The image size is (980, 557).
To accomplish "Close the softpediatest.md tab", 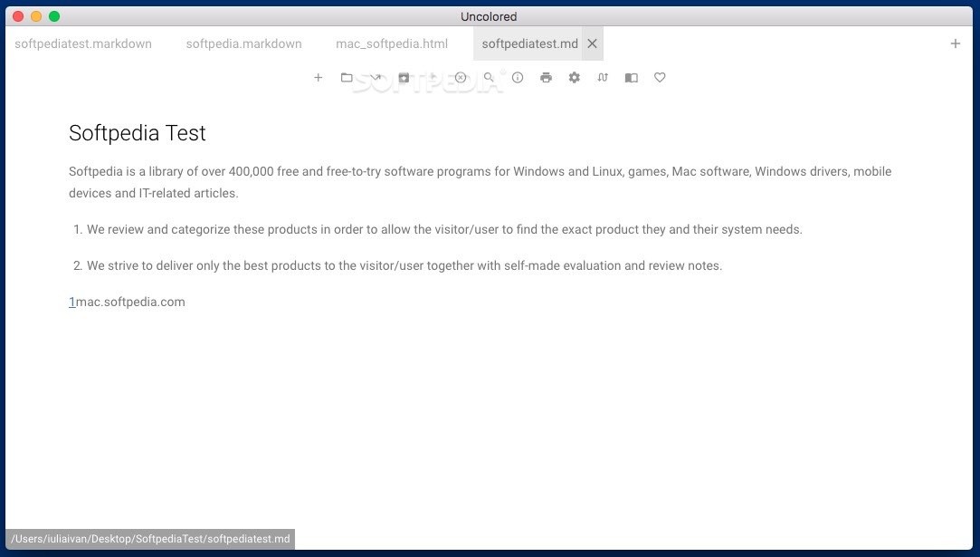I will click(x=592, y=43).
